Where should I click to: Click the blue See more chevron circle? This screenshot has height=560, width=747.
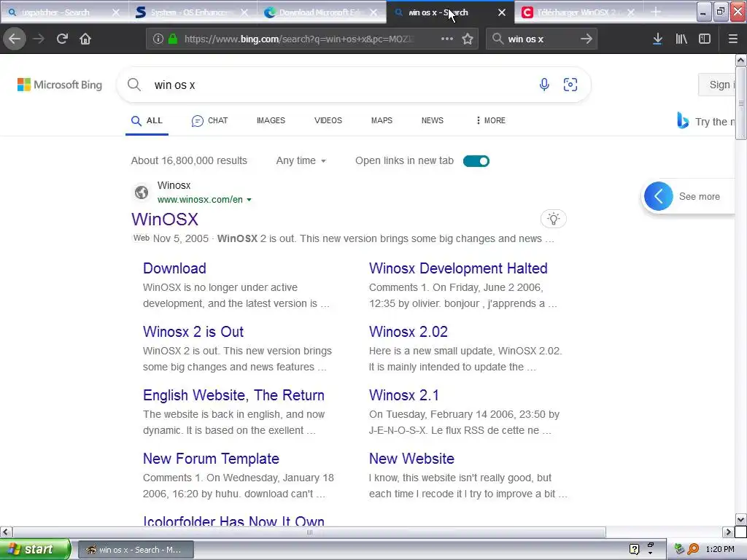point(659,196)
